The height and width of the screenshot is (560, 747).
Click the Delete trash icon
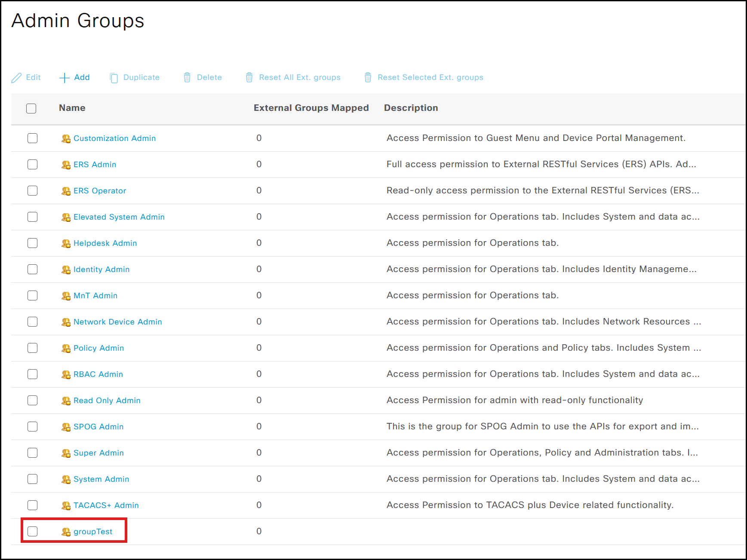(187, 78)
